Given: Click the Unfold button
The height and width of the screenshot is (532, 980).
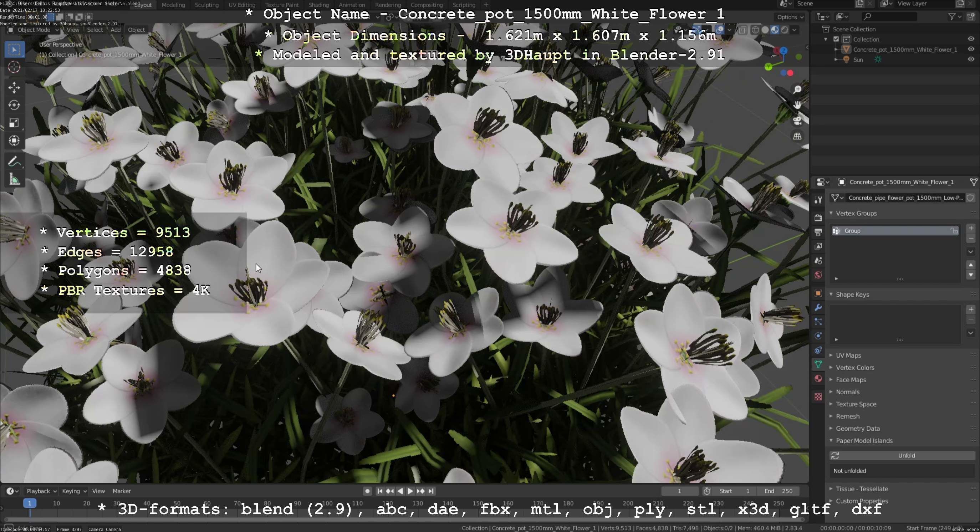Looking at the screenshot, I should click(906, 455).
